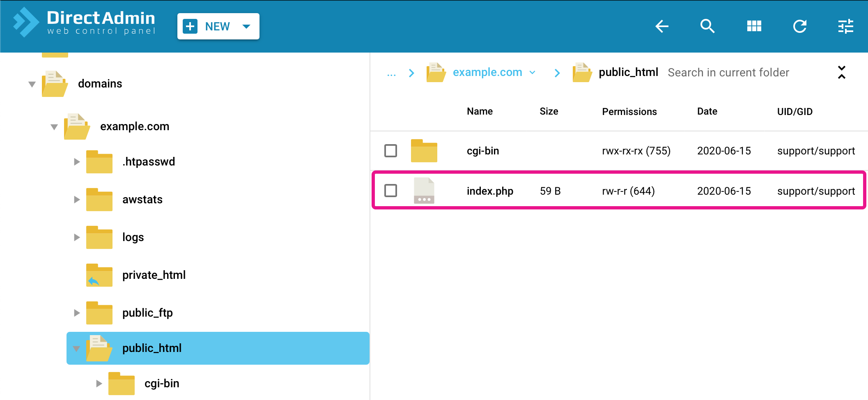Click the cgi-bin folder icon in file list
This screenshot has height=400, width=868.
tap(424, 151)
